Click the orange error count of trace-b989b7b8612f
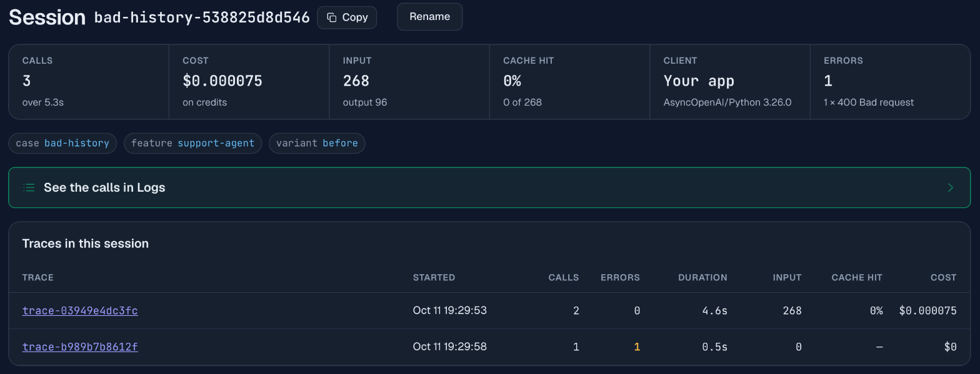The width and height of the screenshot is (980, 374). point(637,347)
